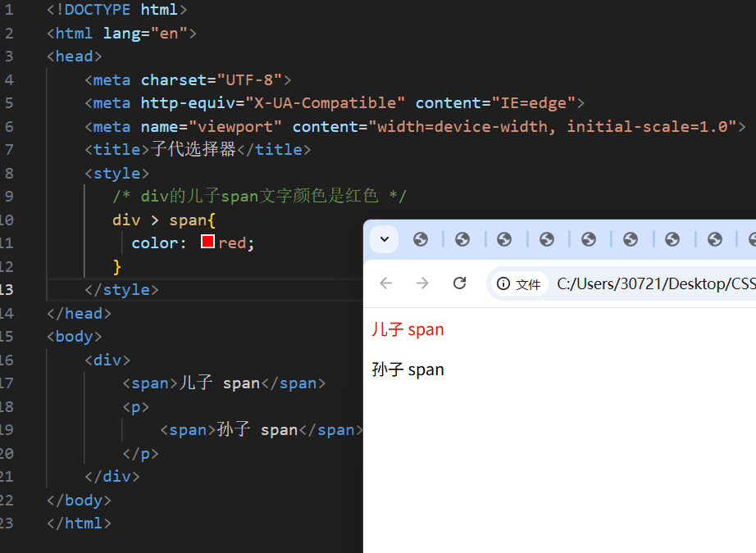
Task: Click the "width=device-width, initial-scale=1.0" string
Action: [553, 127]
